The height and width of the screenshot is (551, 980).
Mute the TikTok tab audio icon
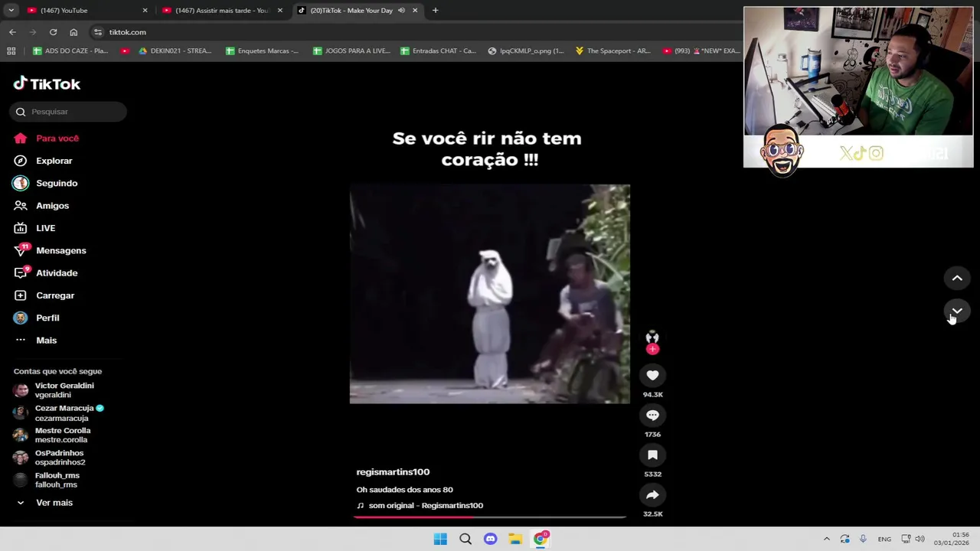pos(401,11)
